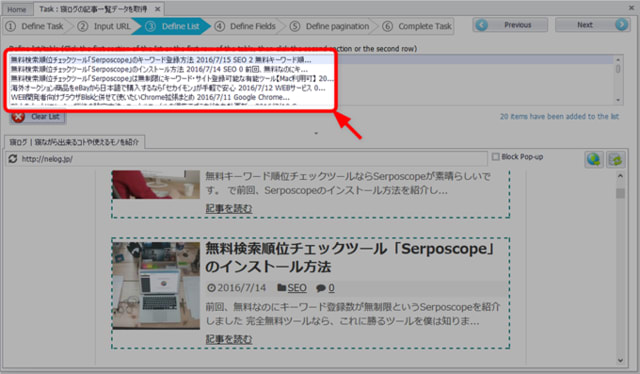Go to step 6 Complete Task
Image resolution: width=640 pixels, height=374 pixels.
pos(418,27)
